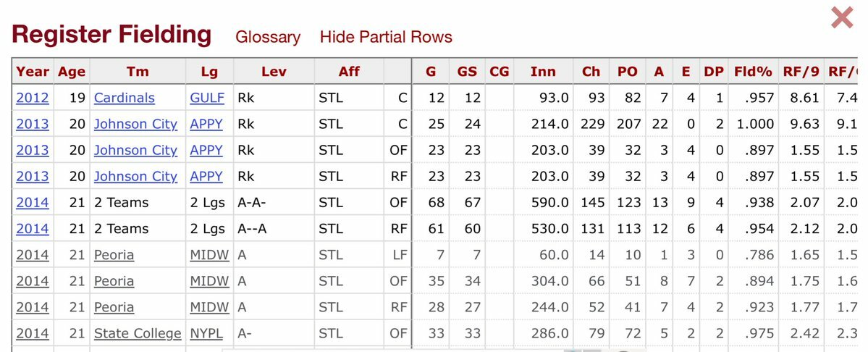The height and width of the screenshot is (352, 868).
Task: Click the Tm column header
Action: 136,71
